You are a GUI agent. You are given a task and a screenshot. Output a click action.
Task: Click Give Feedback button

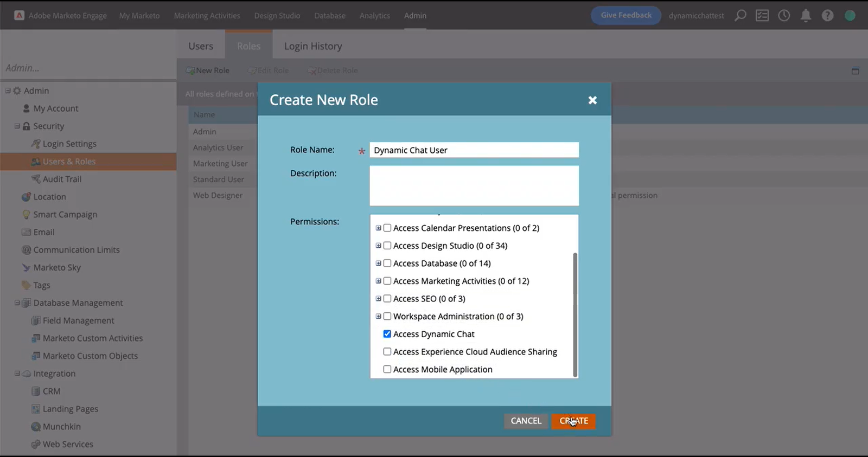coord(626,15)
